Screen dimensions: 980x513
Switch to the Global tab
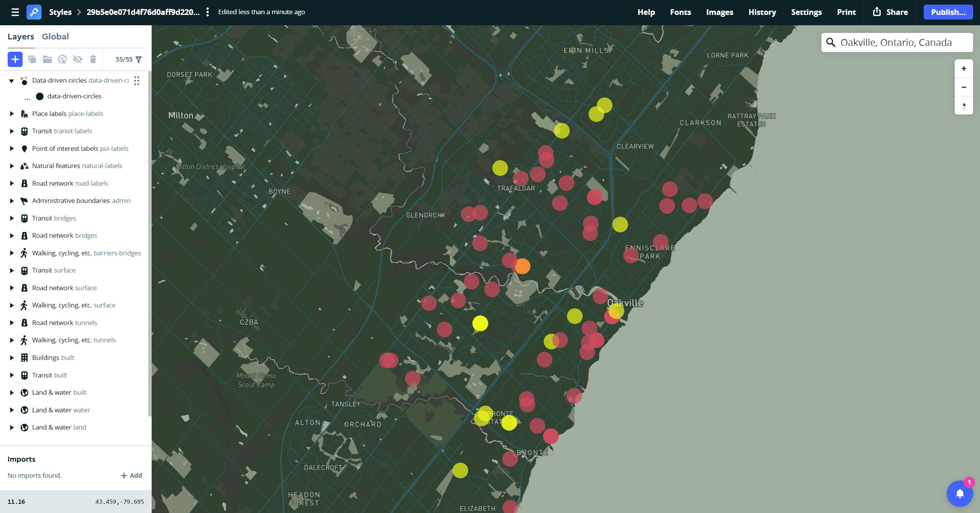(x=55, y=36)
